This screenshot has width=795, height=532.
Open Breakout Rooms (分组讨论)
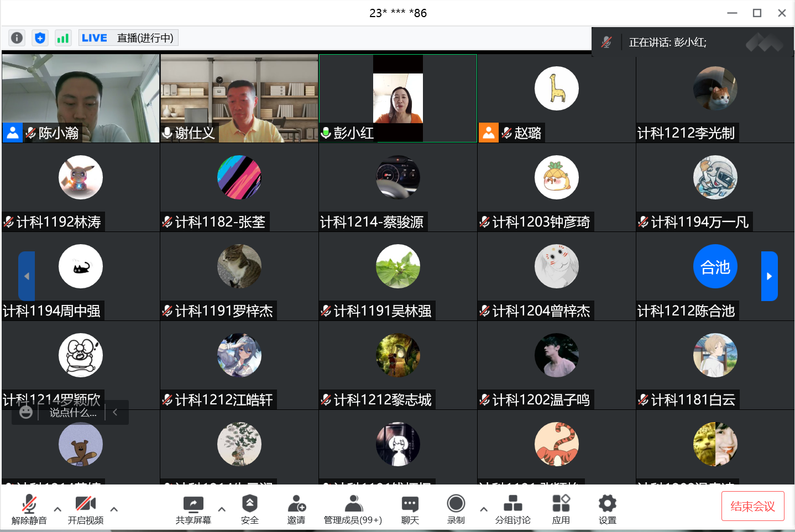point(512,509)
